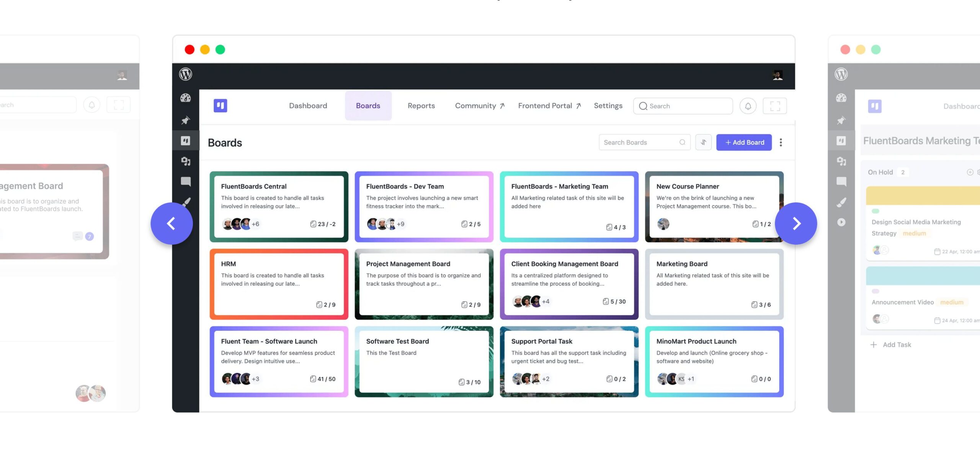This screenshot has height=449, width=980.
Task: Click the yellow label bar on Design Social Media task
Action: (x=923, y=194)
